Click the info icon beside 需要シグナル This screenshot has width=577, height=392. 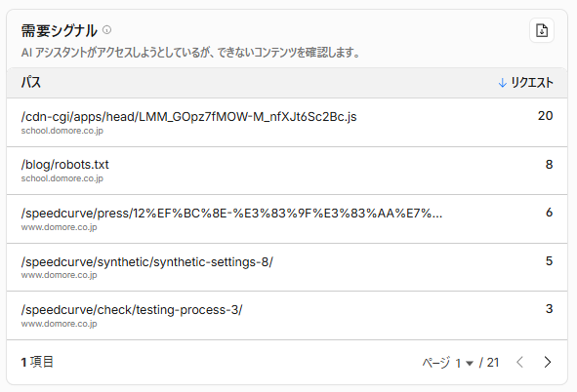[x=106, y=30]
